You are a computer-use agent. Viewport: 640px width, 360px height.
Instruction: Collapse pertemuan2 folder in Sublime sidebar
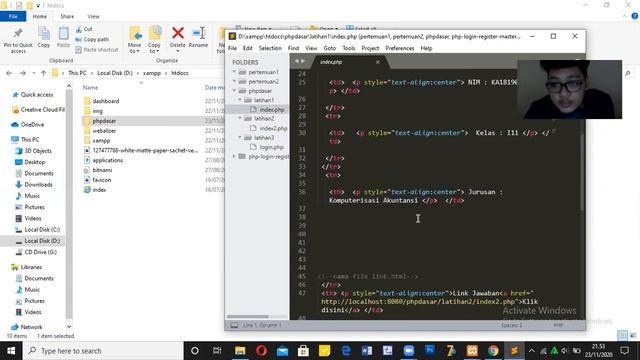pyautogui.click(x=234, y=81)
